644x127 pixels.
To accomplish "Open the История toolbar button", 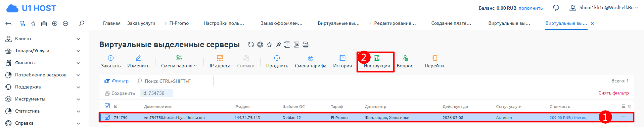I will (x=342, y=62).
